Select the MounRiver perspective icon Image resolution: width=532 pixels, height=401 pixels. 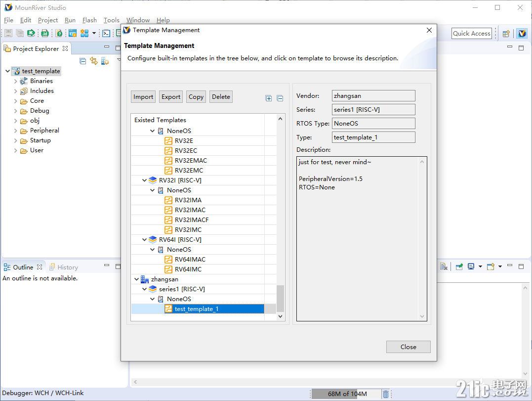pyautogui.click(x=522, y=33)
